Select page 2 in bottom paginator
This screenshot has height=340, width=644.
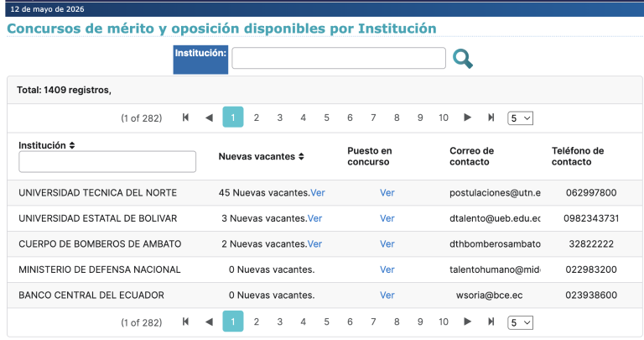(257, 322)
